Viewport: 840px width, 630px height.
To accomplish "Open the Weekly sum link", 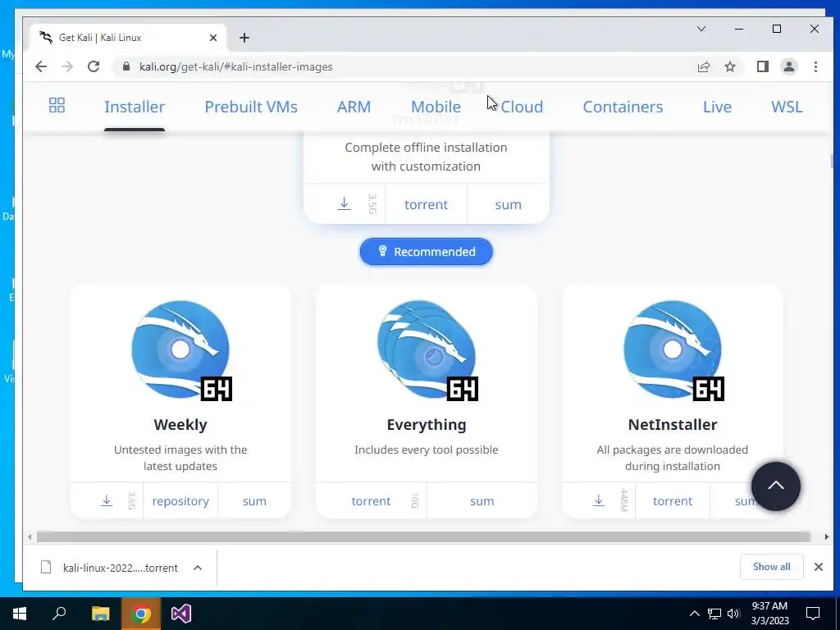I will click(x=254, y=501).
